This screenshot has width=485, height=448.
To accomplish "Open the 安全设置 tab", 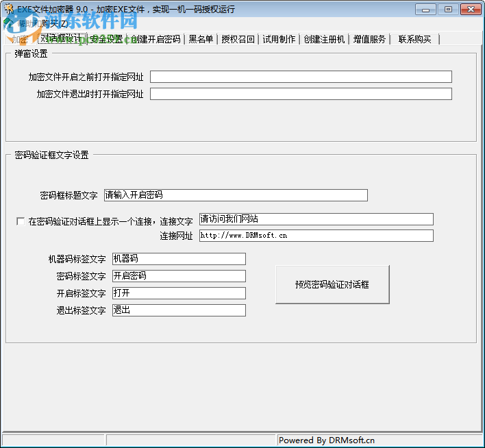I will (107, 39).
